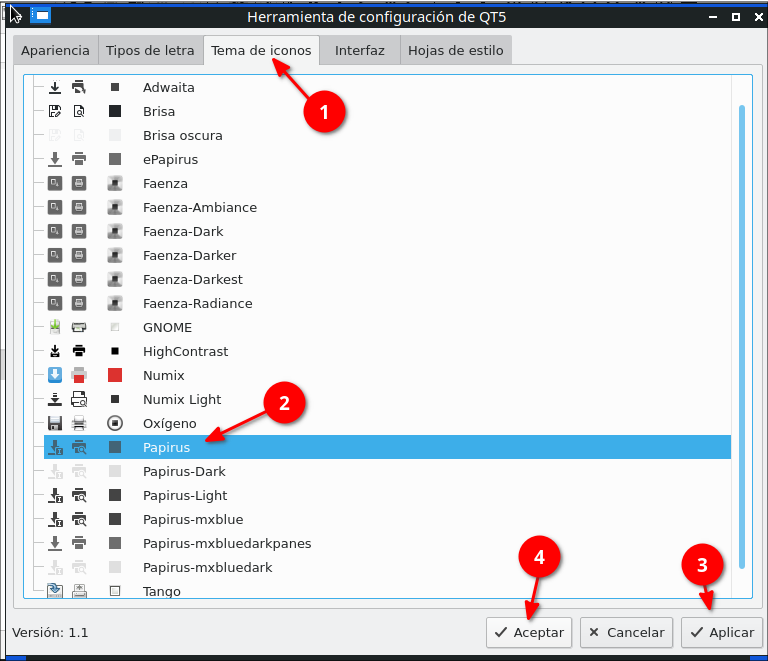Click Brisa's dark stop square icon
The width and height of the screenshot is (768, 661).
click(x=115, y=111)
